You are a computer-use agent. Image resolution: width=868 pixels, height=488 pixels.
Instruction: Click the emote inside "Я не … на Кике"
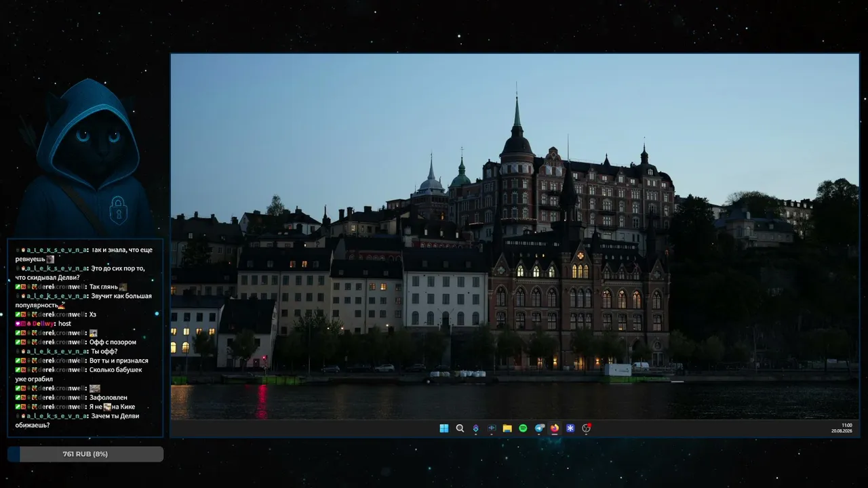(x=107, y=407)
